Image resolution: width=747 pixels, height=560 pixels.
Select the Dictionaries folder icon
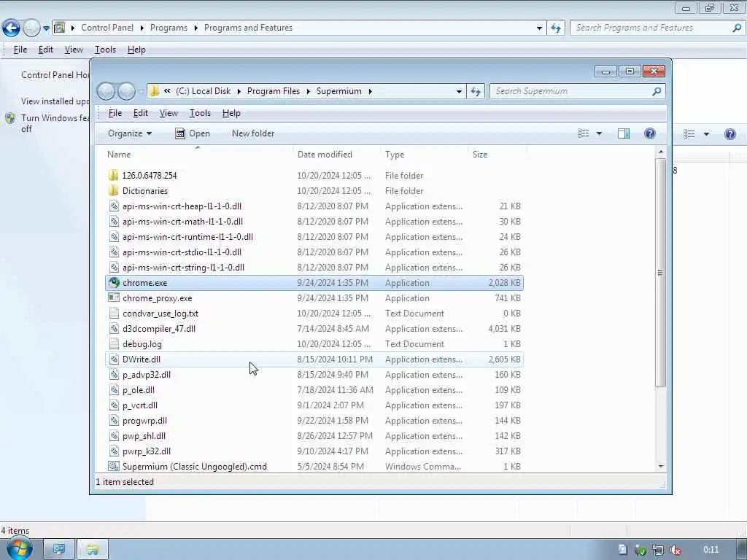(x=113, y=190)
